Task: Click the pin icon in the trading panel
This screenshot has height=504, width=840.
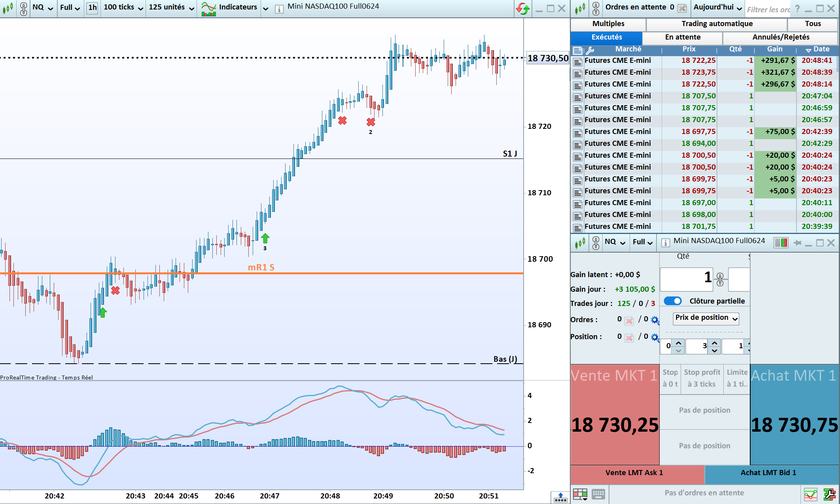Action: point(797,243)
